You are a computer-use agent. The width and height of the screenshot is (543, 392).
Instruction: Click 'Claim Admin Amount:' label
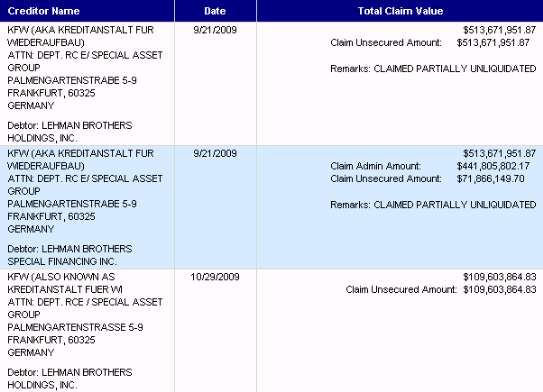(375, 166)
